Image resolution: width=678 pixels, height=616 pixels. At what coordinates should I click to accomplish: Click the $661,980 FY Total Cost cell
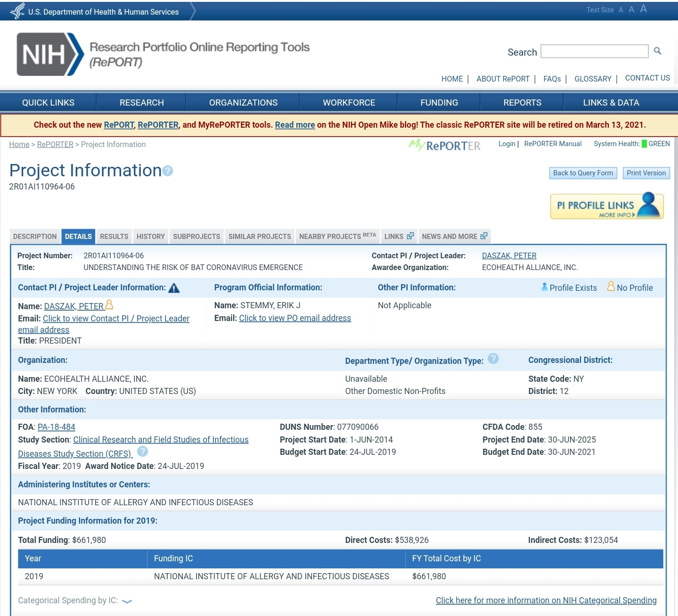(x=429, y=576)
